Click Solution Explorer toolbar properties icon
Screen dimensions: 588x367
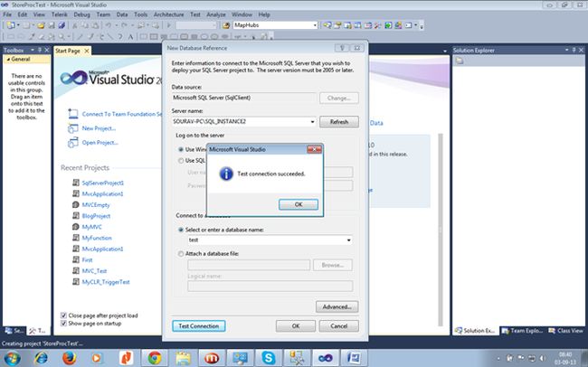tap(460, 61)
